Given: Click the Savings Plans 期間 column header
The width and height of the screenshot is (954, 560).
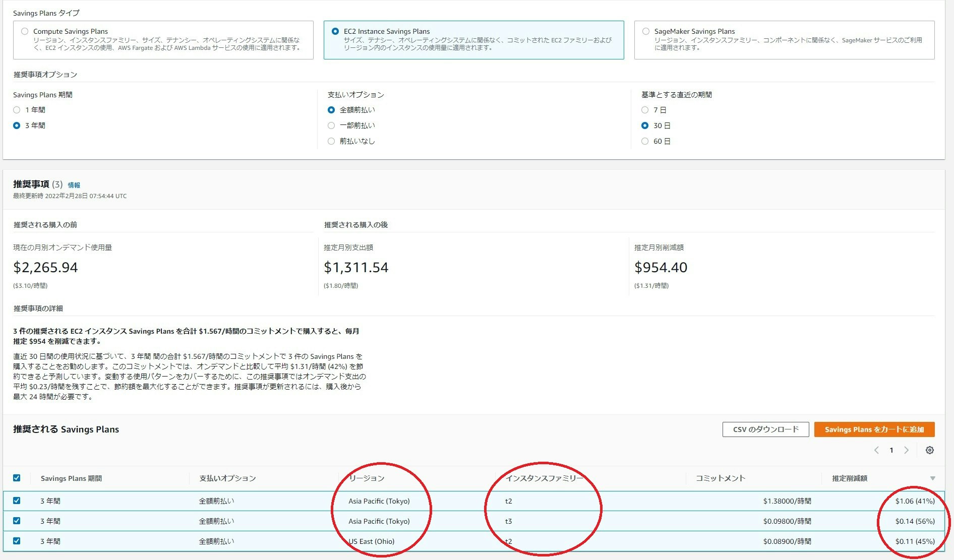Looking at the screenshot, I should click(71, 478).
